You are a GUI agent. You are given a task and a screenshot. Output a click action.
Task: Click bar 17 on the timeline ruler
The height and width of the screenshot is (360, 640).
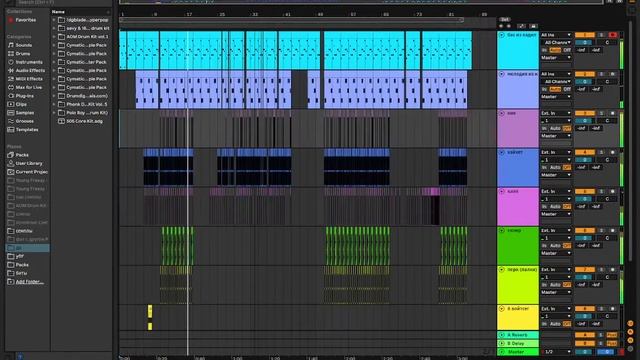click(x=189, y=14)
